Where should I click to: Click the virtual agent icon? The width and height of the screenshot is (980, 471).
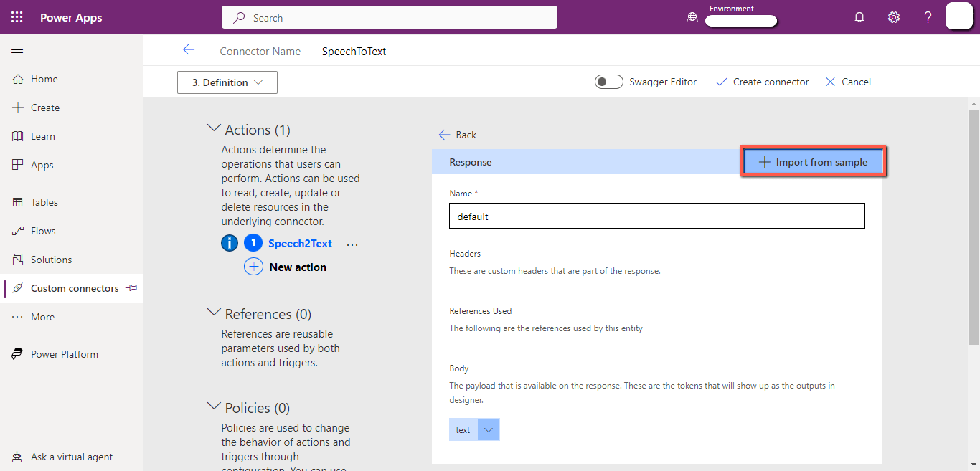pyautogui.click(x=18, y=457)
